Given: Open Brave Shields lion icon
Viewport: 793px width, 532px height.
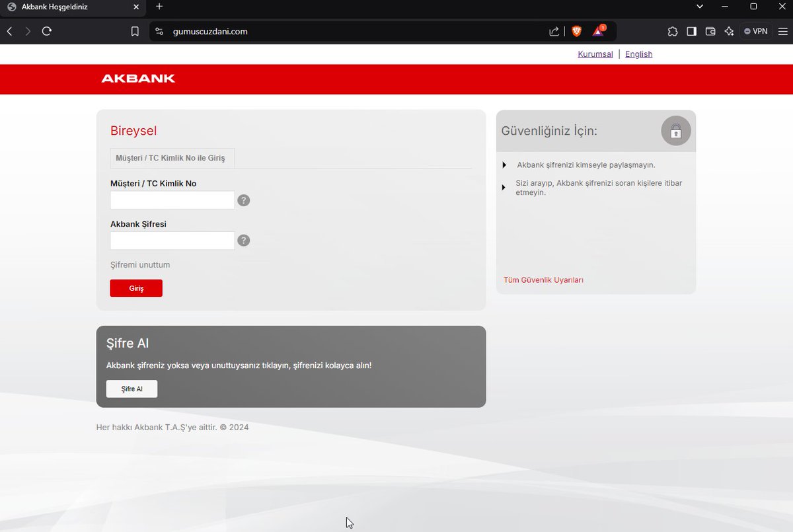Looking at the screenshot, I should pos(576,31).
